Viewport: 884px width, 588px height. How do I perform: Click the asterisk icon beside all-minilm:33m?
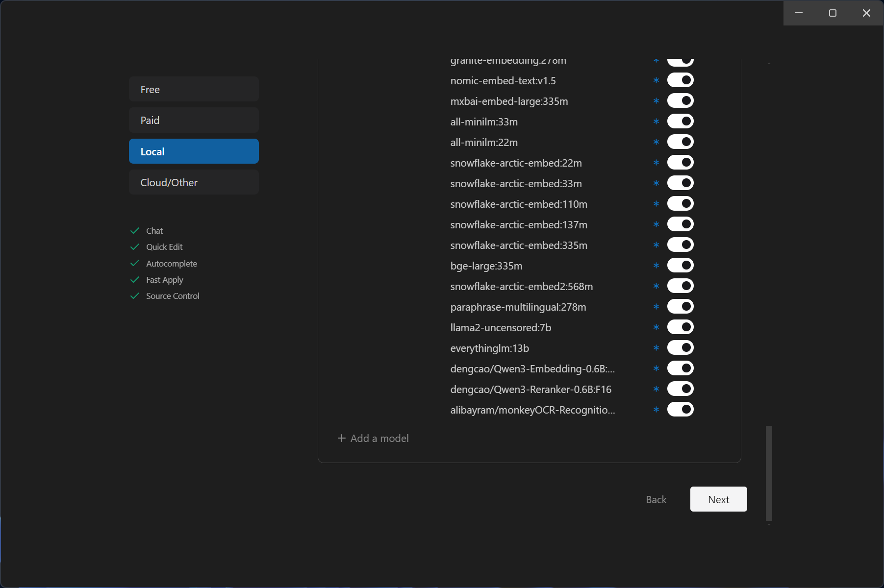click(656, 122)
